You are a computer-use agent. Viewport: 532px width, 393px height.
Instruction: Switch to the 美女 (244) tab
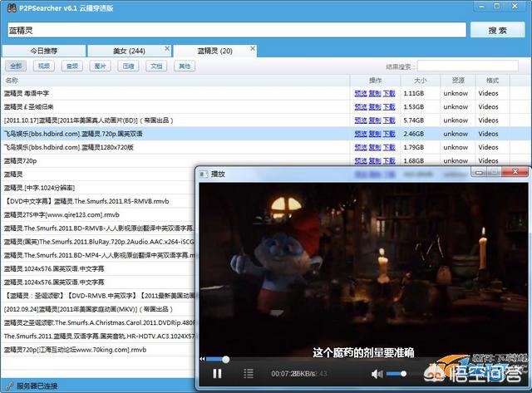[129, 51]
